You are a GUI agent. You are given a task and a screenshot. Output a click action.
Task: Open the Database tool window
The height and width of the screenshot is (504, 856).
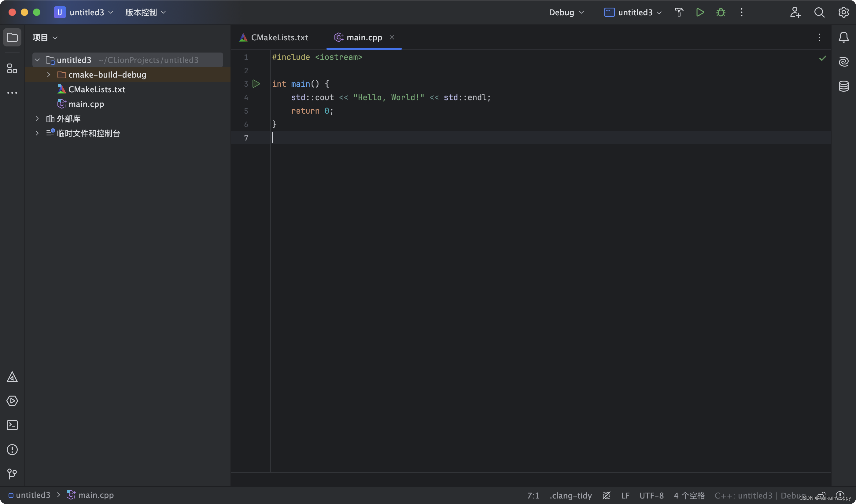point(843,86)
